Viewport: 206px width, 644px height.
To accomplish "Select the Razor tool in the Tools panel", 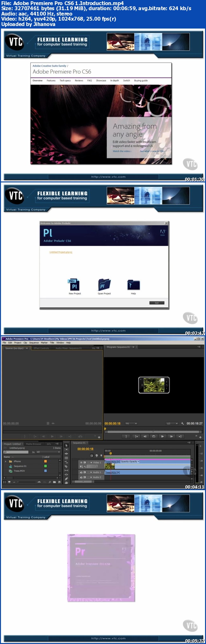I will tap(66, 466).
